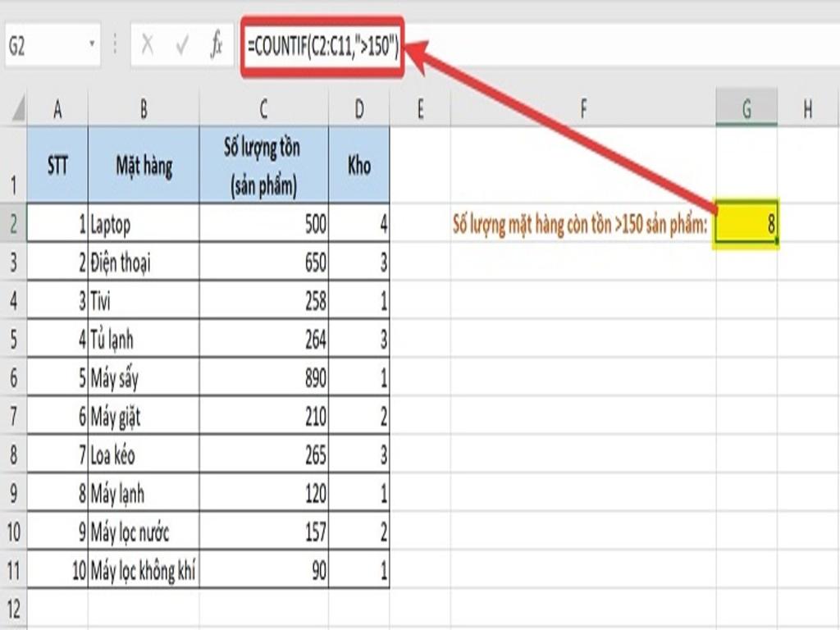Click the Enter checkmark icon in formula bar
Screen dimensions: 840x630
[181, 46]
